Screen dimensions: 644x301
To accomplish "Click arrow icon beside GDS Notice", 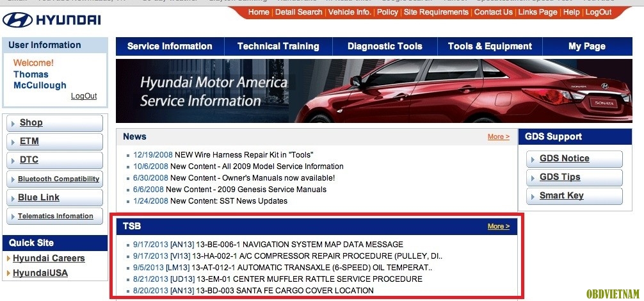I will [533, 159].
